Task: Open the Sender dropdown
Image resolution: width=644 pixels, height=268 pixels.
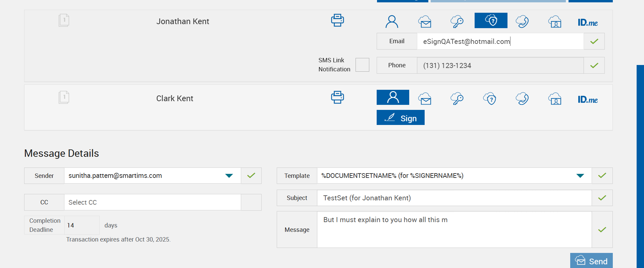Action: pyautogui.click(x=229, y=176)
